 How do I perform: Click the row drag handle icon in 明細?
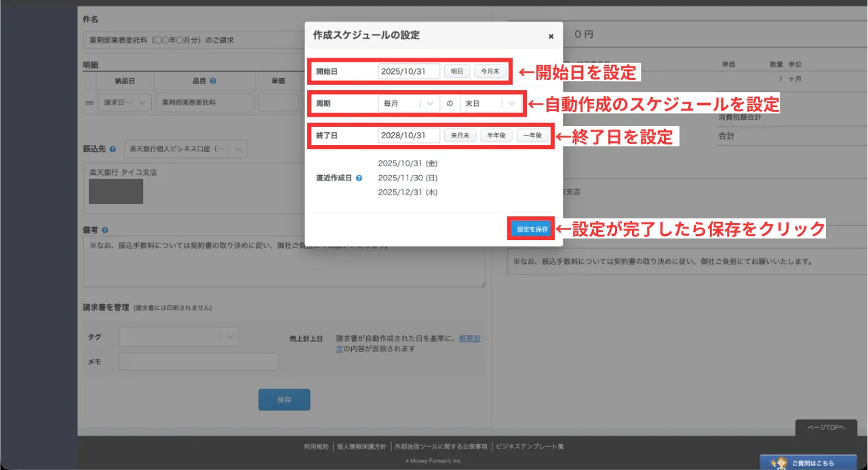[89, 103]
